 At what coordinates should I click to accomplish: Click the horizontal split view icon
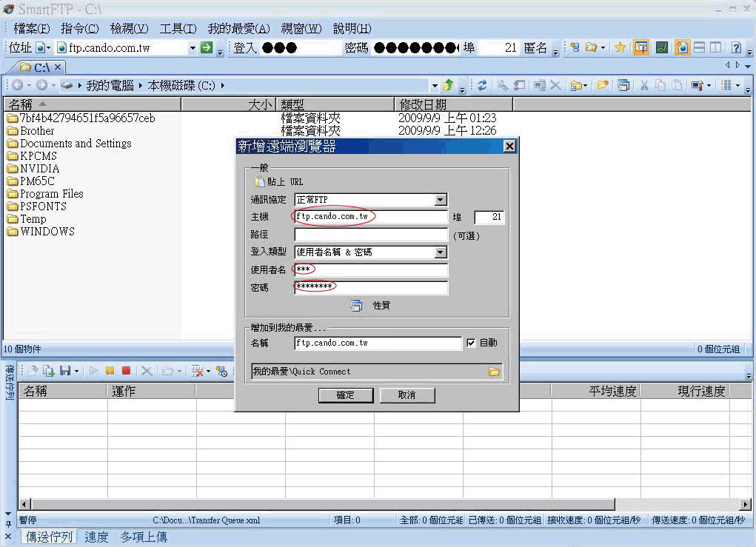click(700, 47)
